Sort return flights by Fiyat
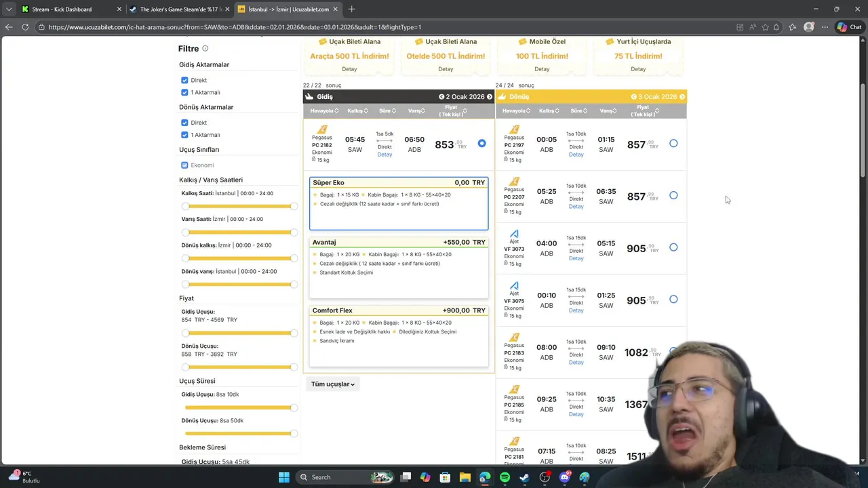The width and height of the screenshot is (868, 488). pos(645,110)
